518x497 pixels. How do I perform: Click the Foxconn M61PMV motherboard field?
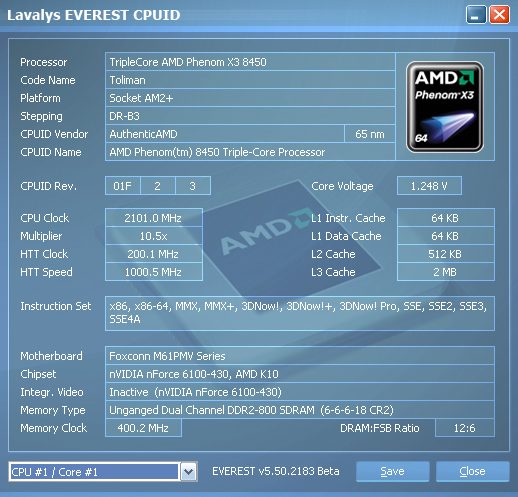pyautogui.click(x=300, y=356)
